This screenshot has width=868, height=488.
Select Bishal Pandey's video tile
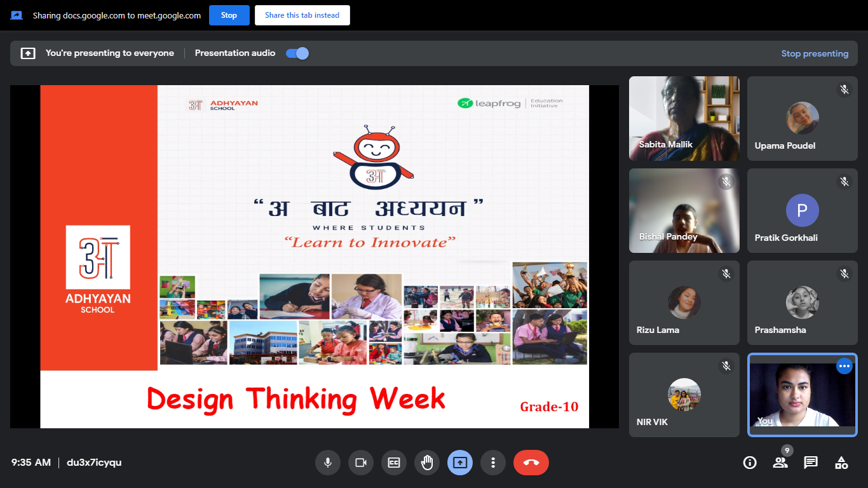[684, 210]
